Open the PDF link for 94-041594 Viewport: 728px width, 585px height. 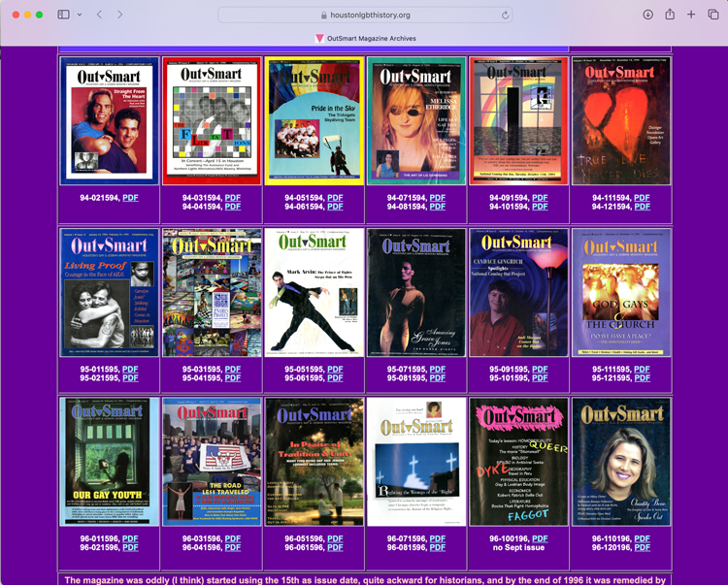[233, 207]
